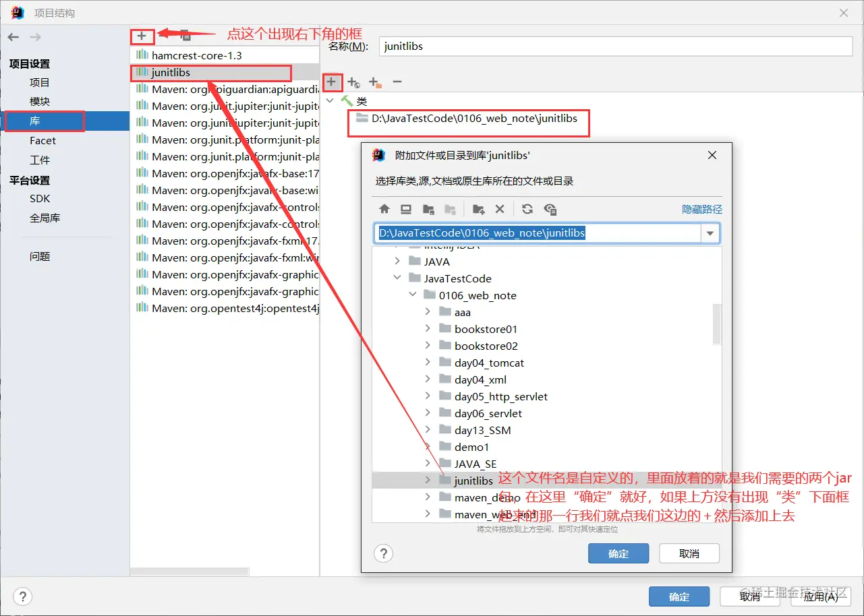Click the folder icon next to JAVA_SE
This screenshot has height=616, width=864.
point(444,463)
